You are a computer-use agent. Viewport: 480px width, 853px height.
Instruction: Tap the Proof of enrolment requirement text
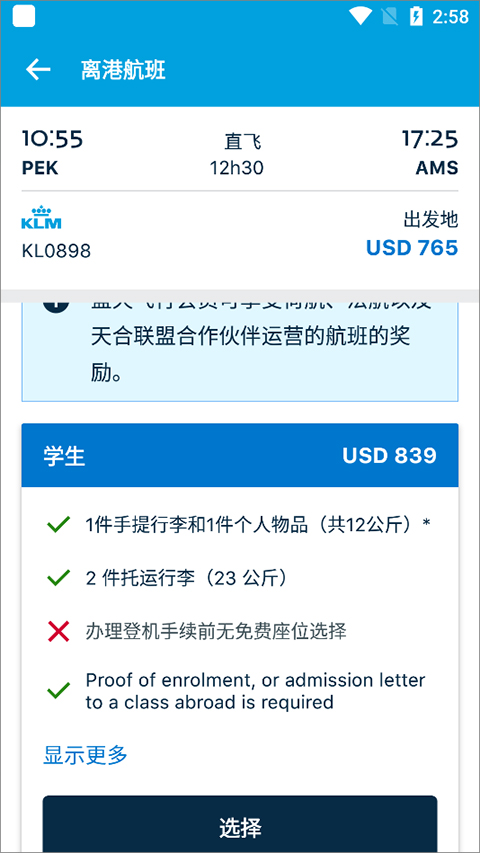pyautogui.click(x=255, y=691)
